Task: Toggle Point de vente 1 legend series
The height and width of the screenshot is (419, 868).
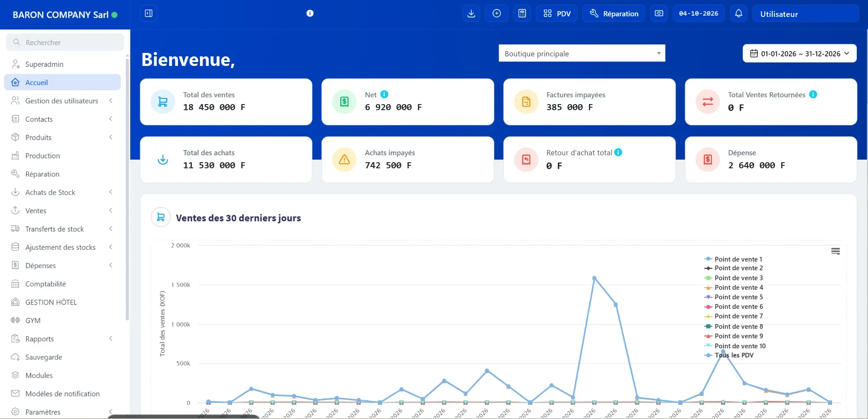Action: tap(733, 259)
